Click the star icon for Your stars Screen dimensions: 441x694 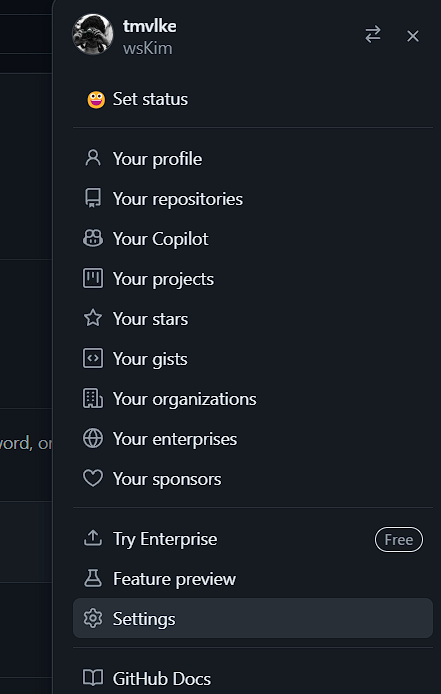tap(93, 318)
